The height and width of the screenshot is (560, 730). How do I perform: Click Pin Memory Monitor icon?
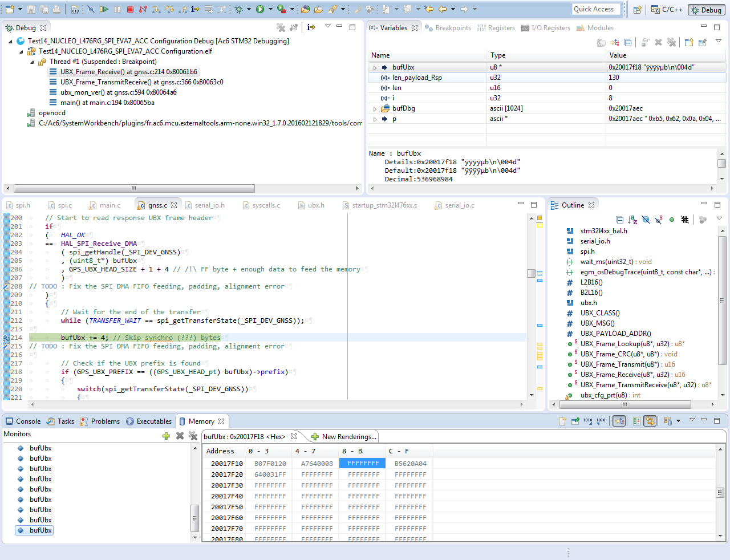click(575, 421)
